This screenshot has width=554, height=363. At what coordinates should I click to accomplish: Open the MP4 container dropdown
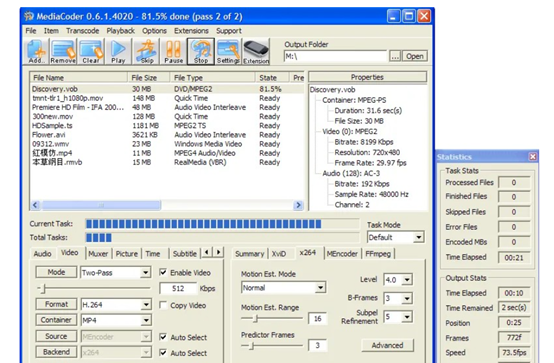coord(146,320)
